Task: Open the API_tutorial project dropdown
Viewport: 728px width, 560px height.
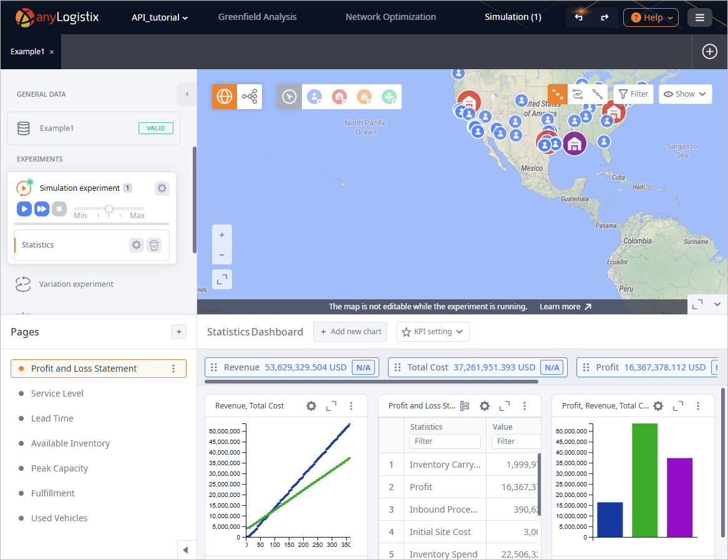Action: tap(159, 17)
